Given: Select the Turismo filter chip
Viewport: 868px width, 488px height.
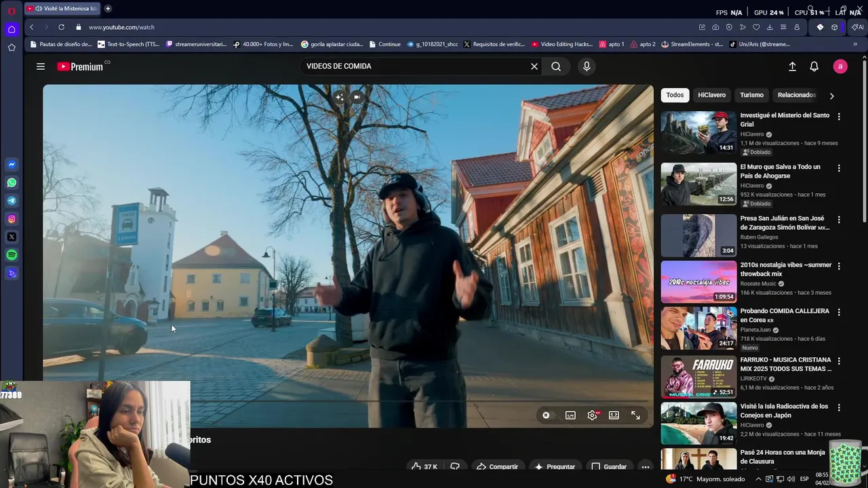Looking at the screenshot, I should click(x=751, y=95).
